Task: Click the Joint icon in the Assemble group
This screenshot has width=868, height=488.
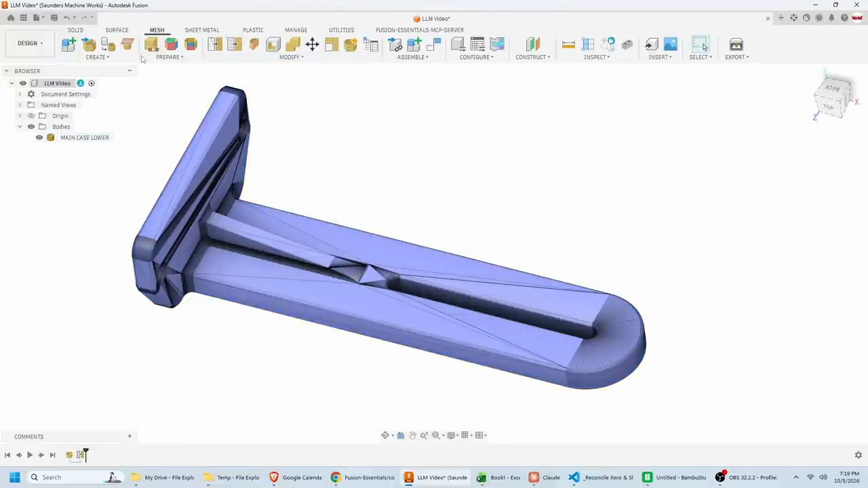Action: point(434,44)
